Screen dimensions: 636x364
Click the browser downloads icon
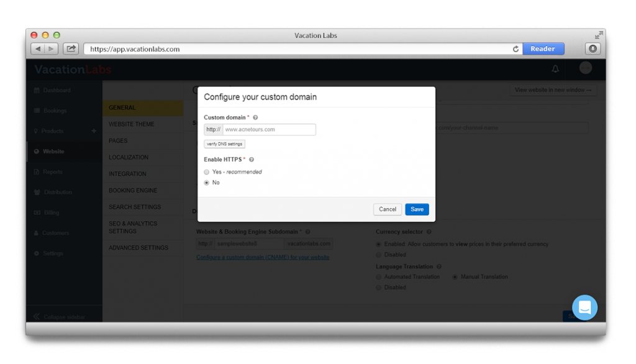pyautogui.click(x=593, y=48)
